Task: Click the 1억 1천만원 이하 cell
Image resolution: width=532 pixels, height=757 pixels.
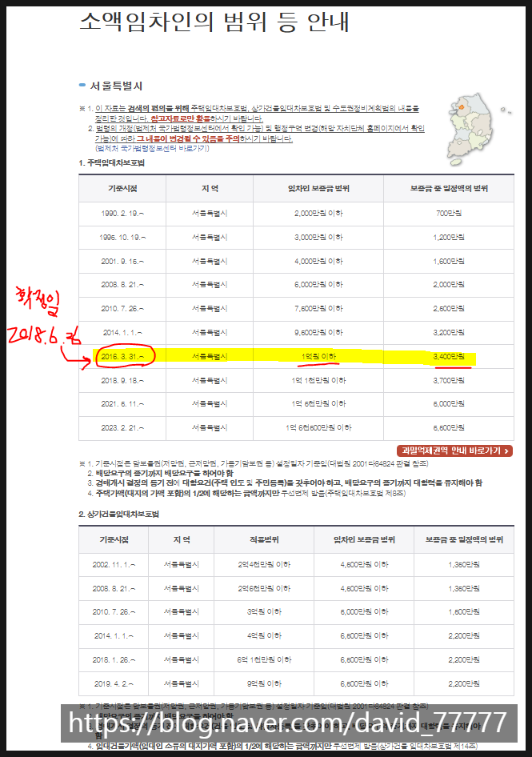Action: (x=318, y=380)
